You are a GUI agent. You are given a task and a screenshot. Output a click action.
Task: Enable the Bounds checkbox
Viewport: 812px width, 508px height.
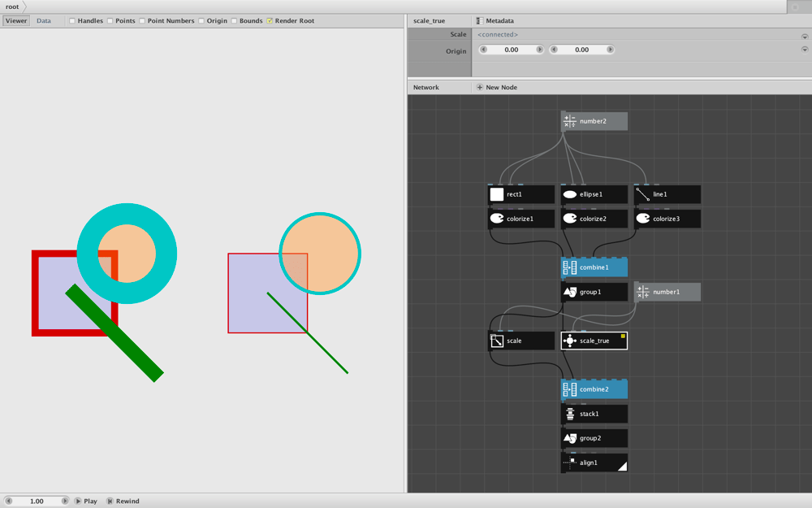[x=234, y=21]
